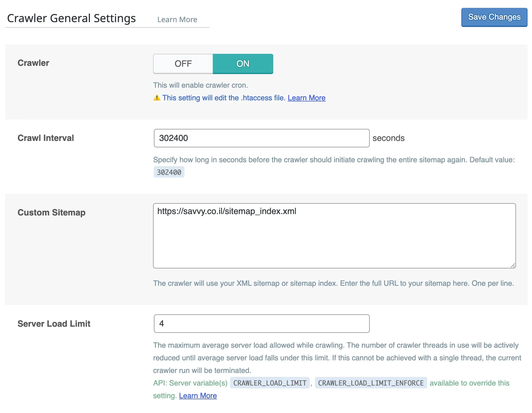Click the yellow warning icon near .htaccess notice
The image size is (532, 413).
tap(157, 98)
